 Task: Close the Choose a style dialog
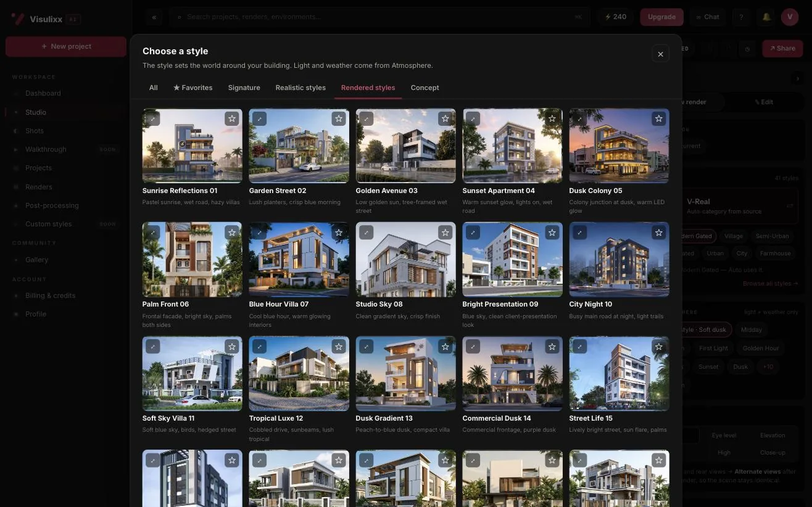point(660,54)
